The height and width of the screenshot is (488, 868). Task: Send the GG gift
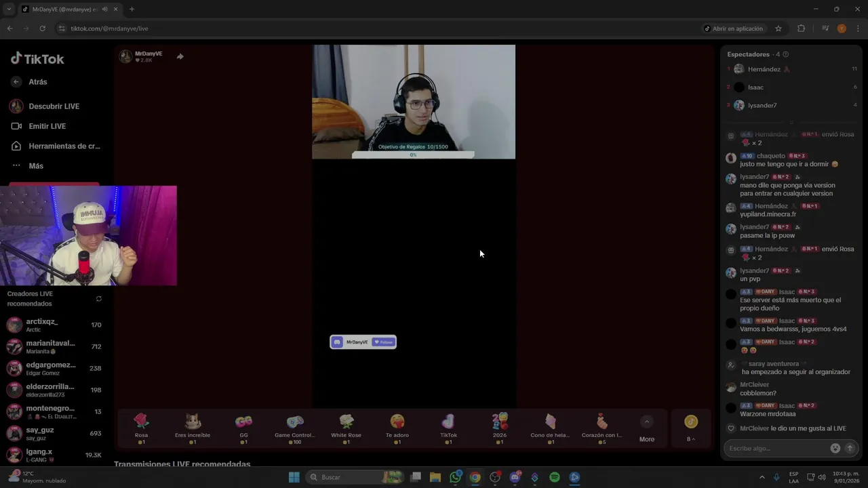pyautogui.click(x=243, y=429)
